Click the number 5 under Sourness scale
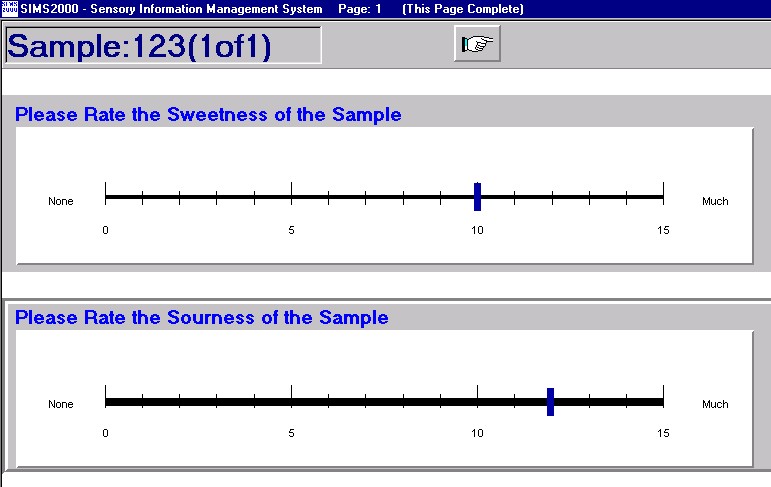The height and width of the screenshot is (487, 771). coord(291,433)
